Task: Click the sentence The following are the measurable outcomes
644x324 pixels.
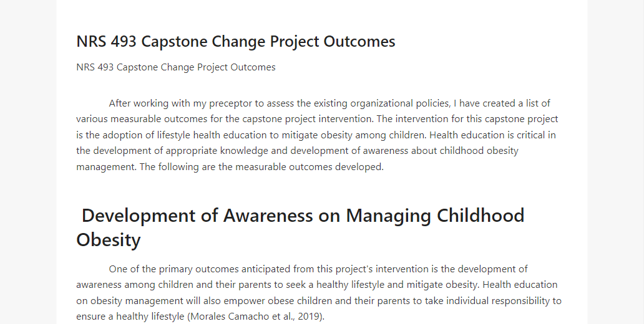Action: pyautogui.click(x=261, y=167)
